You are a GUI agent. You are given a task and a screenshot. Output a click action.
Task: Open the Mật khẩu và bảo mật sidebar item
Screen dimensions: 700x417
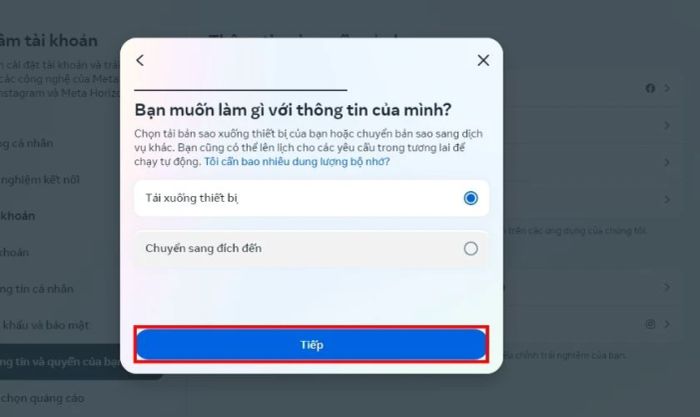click(45, 325)
